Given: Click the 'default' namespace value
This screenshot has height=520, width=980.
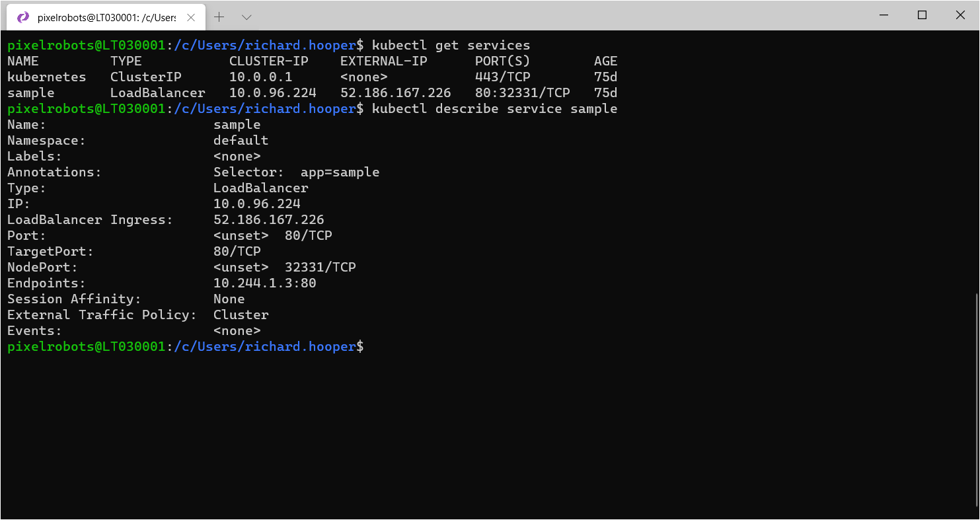Looking at the screenshot, I should [241, 141].
